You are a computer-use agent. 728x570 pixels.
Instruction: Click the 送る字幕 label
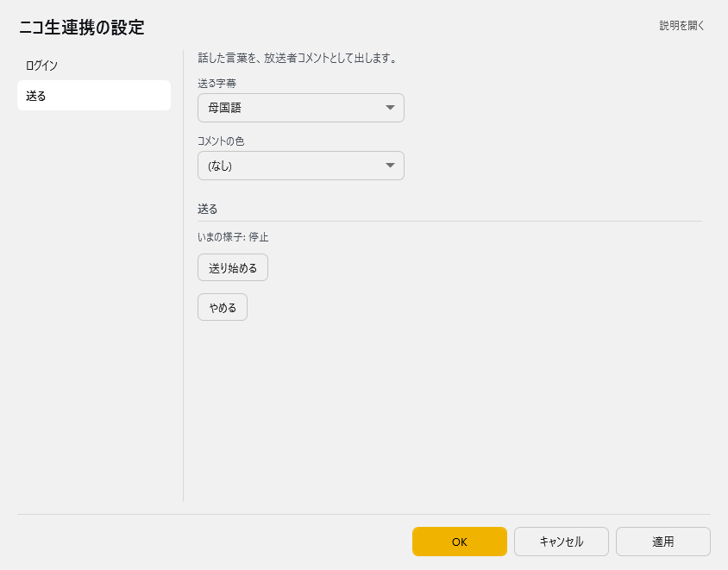[x=217, y=84]
